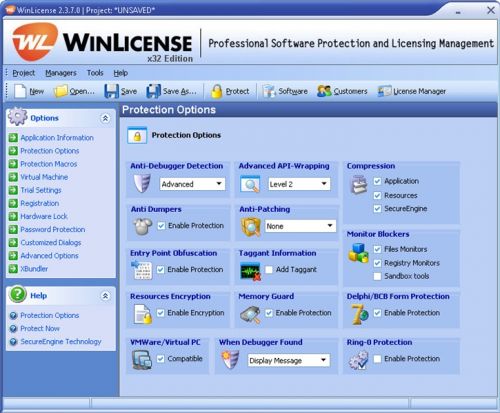Uncheck SecureEngine compression checkbox

pyautogui.click(x=377, y=209)
